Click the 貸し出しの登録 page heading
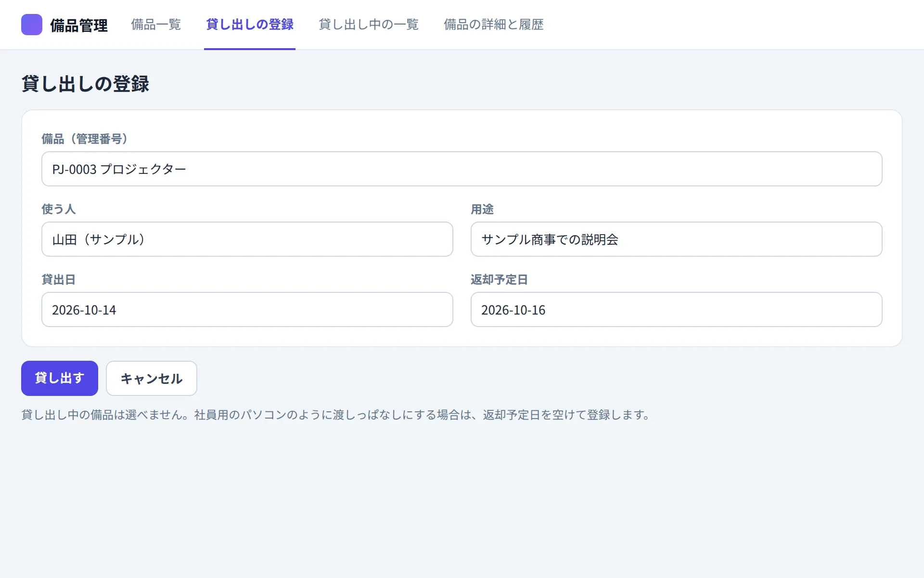 85,84
